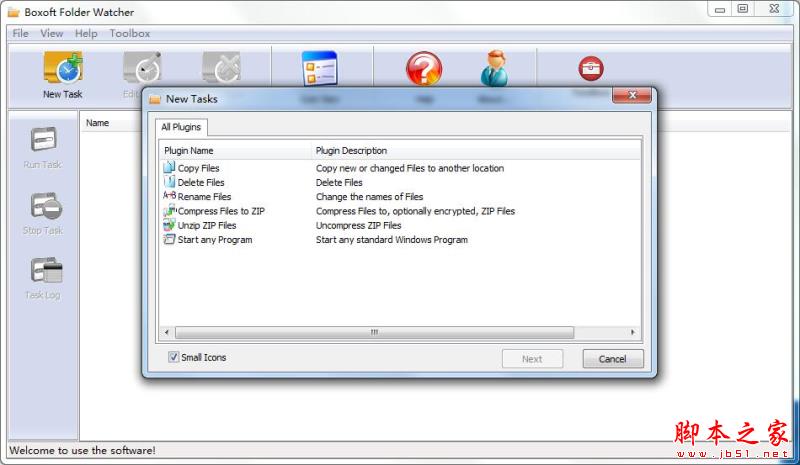Open the Toolbox menu

tap(130, 33)
